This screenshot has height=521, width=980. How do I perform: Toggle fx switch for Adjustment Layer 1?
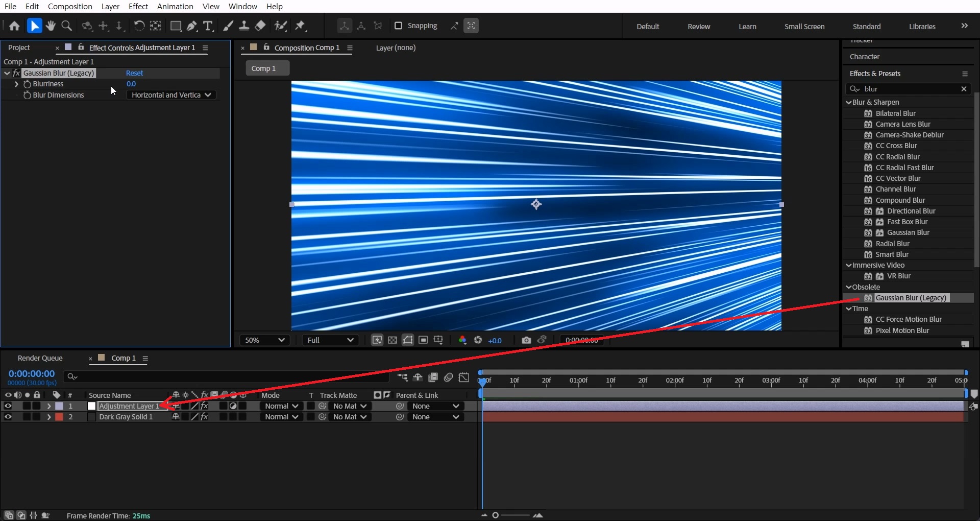pyautogui.click(x=204, y=406)
